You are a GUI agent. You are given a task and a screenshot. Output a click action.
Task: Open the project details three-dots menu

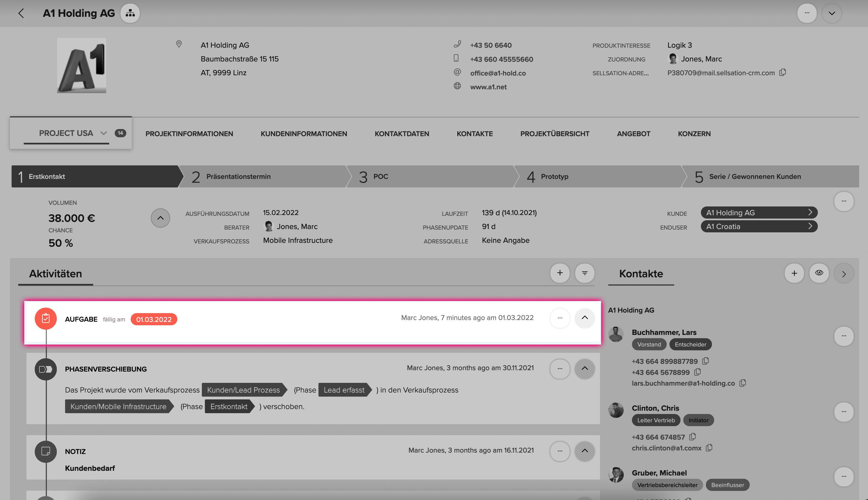[x=844, y=201]
